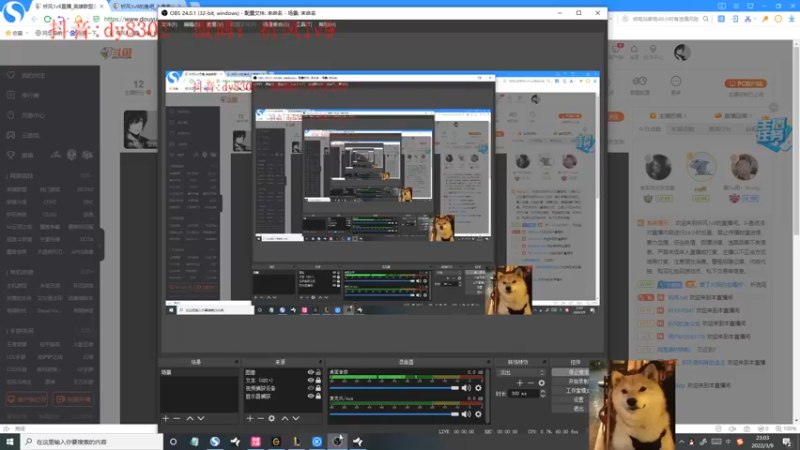Open the 文件(F) menu in OBS

[169, 24]
